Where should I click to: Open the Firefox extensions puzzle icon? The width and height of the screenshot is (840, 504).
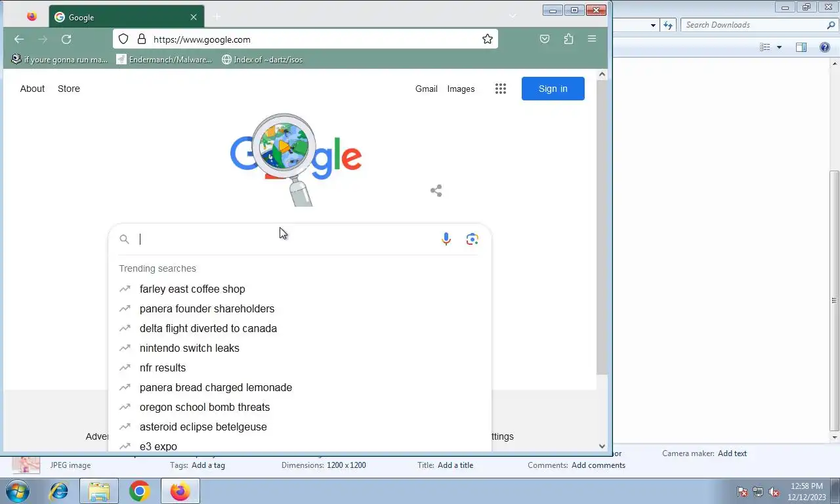coord(568,39)
